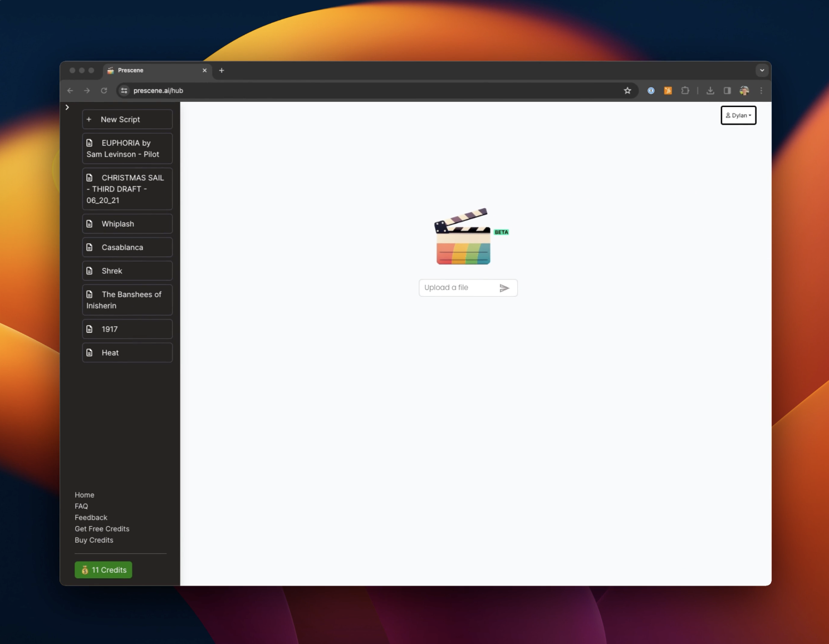Click the document icon beside Shrek
This screenshot has width=829, height=644.
tap(89, 271)
